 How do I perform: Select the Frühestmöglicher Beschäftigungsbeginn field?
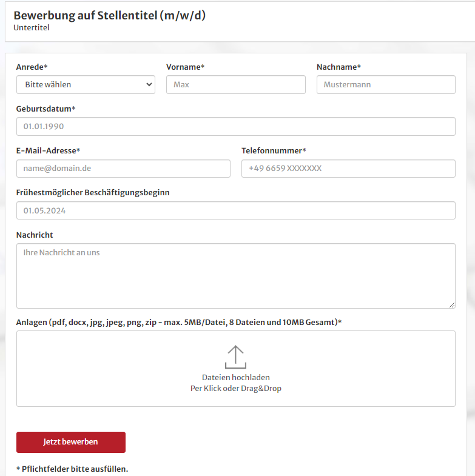[x=235, y=210]
